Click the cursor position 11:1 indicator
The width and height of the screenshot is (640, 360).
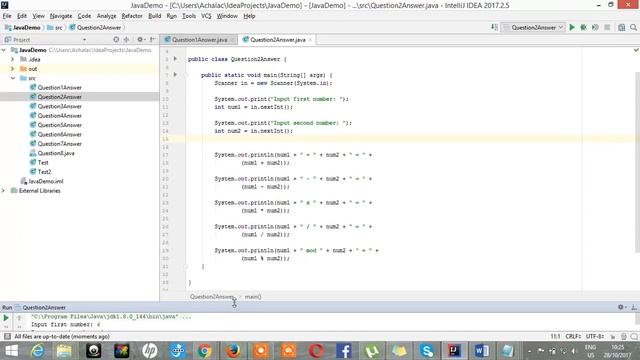point(555,336)
